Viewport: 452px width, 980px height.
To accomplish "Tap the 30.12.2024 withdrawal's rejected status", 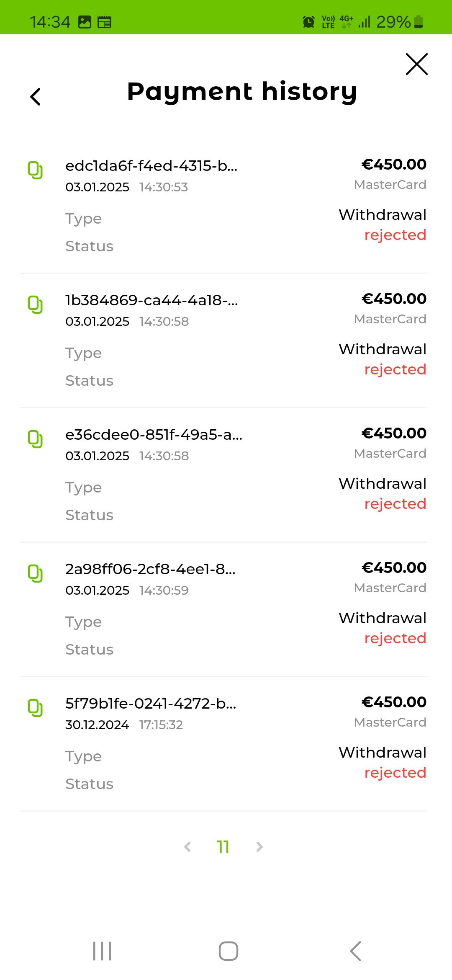I will 395,773.
